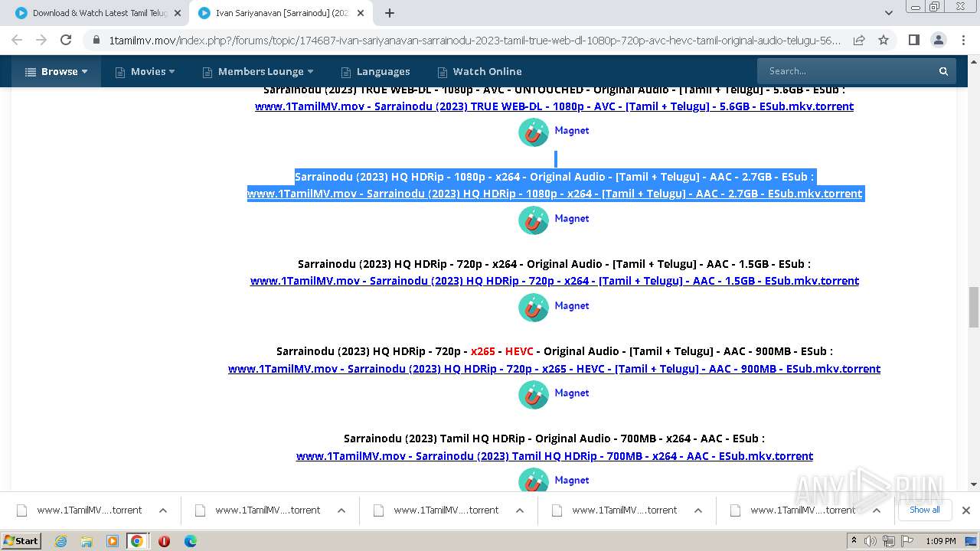This screenshot has width=980, height=551.
Task: View site information via the lock icon
Action: [x=96, y=40]
